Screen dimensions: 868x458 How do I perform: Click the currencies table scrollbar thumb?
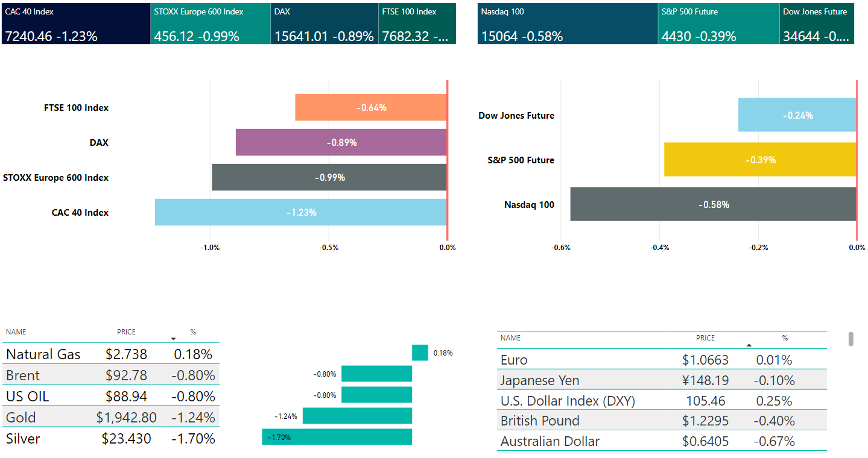[851, 339]
